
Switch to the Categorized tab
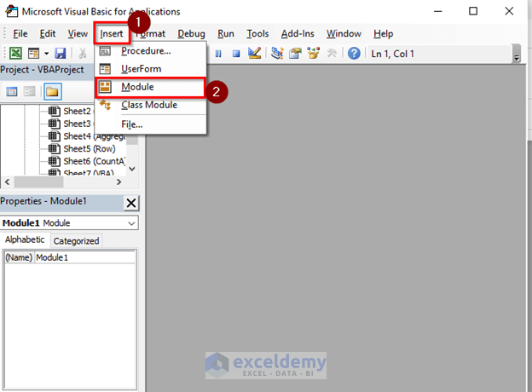click(77, 241)
